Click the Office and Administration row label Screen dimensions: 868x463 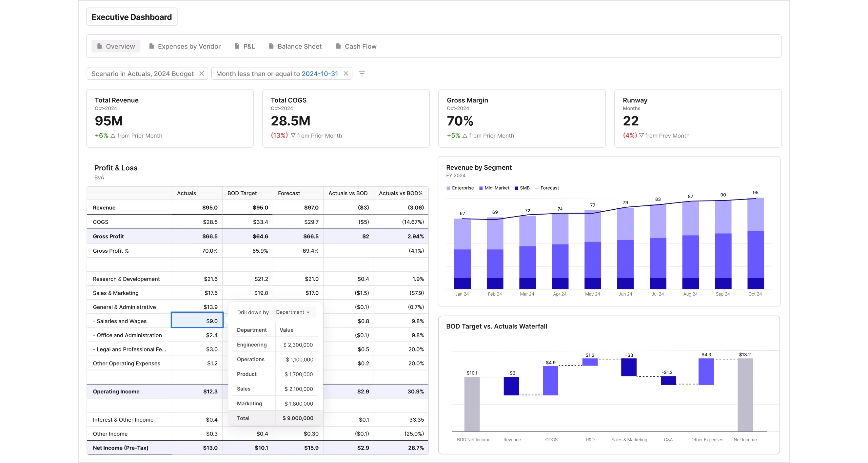point(128,335)
